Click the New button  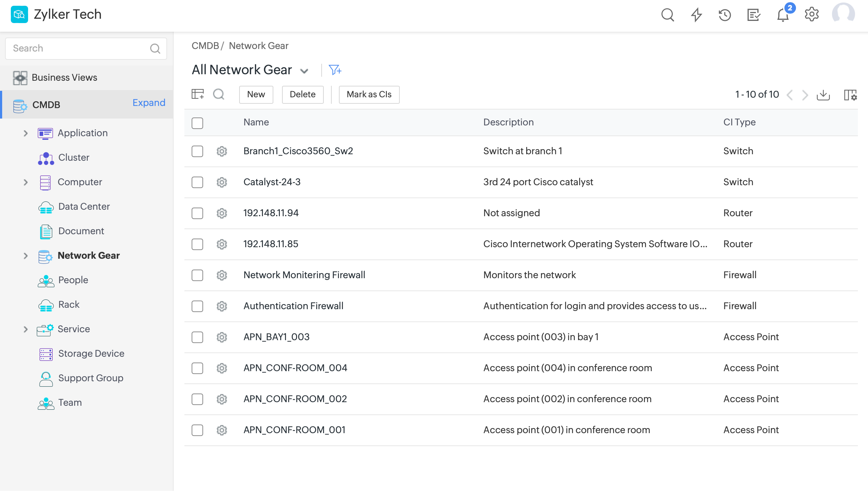point(256,95)
